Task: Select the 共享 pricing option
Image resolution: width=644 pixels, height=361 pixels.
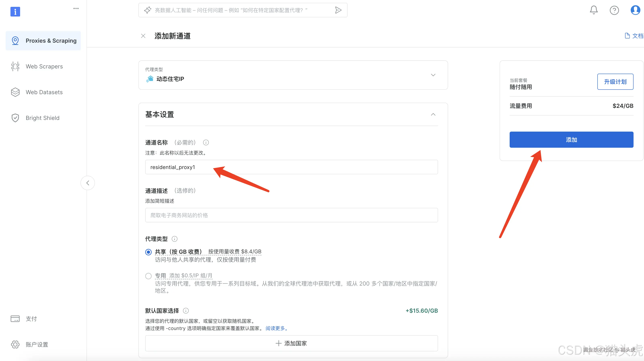Action: point(148,252)
